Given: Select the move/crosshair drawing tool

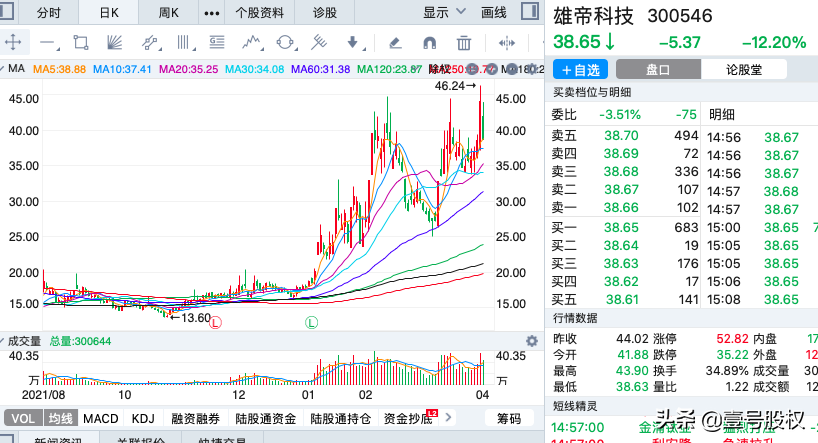Looking at the screenshot, I should click(x=13, y=42).
